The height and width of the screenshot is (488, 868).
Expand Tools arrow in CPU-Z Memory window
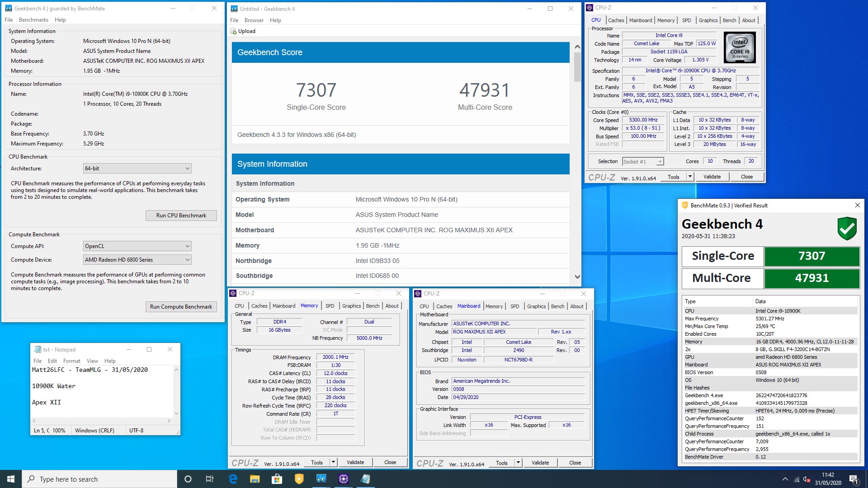333,462
